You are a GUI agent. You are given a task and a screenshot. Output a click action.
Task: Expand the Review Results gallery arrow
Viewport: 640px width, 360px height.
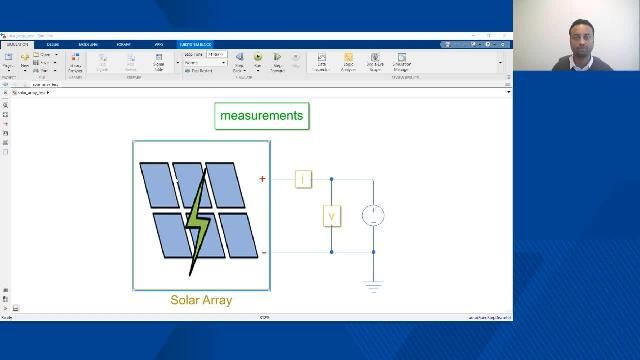[x=500, y=63]
